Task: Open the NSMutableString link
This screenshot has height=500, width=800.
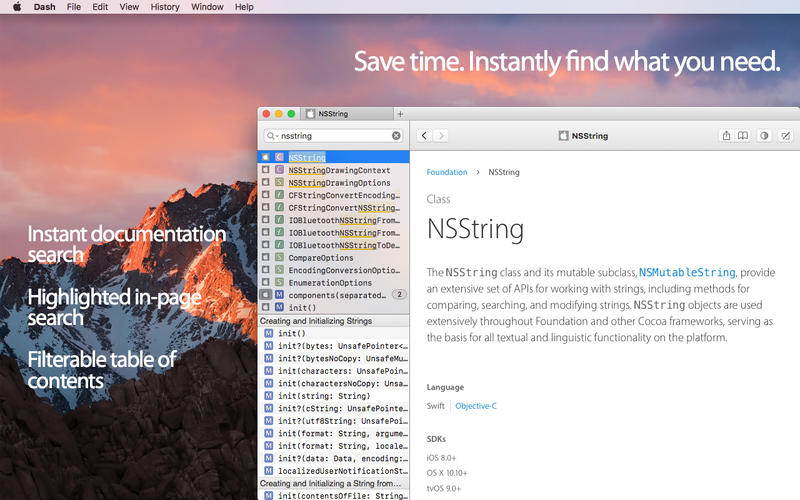Action: (687, 272)
